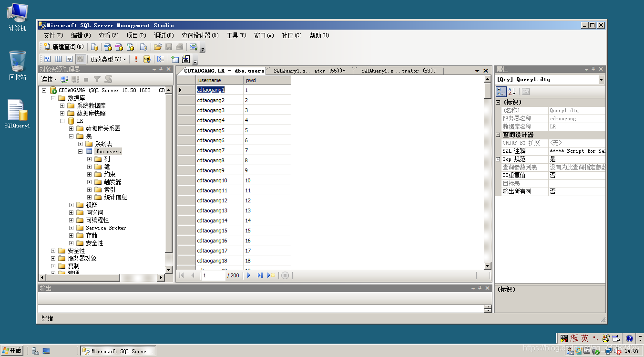Select the 服务器对象 tree item

[82, 258]
